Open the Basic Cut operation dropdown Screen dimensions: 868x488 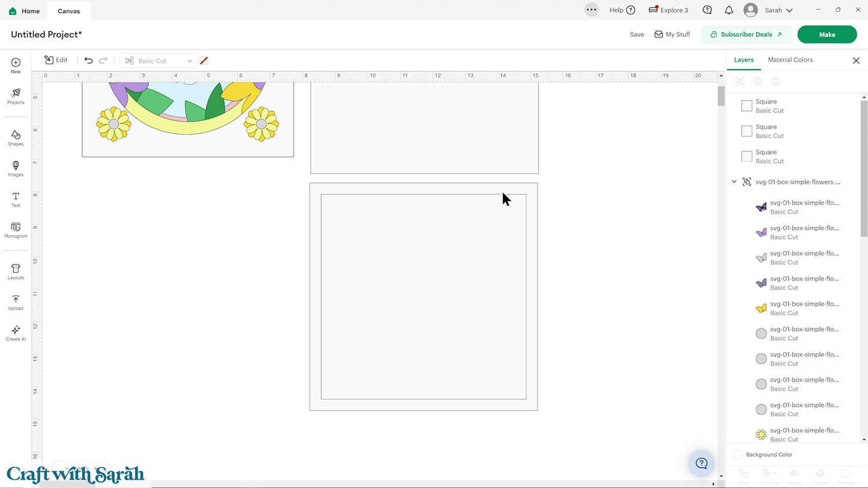coord(159,61)
